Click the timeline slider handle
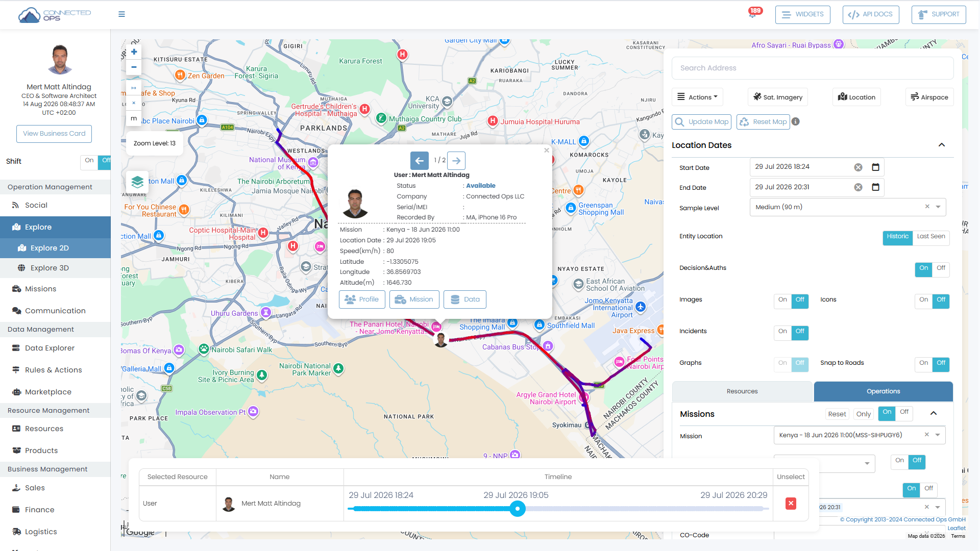 (x=518, y=509)
